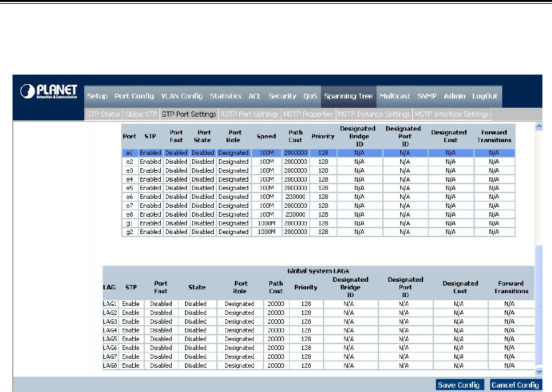Click LAG7 in the LAGs table

(110, 356)
